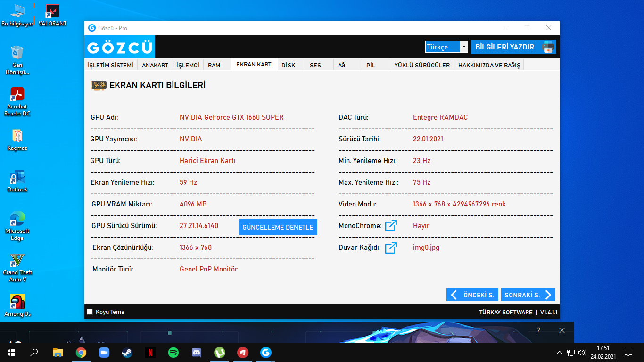Click the DAC type value Entegre RAMDAC
This screenshot has height=362, width=644.
(440, 117)
